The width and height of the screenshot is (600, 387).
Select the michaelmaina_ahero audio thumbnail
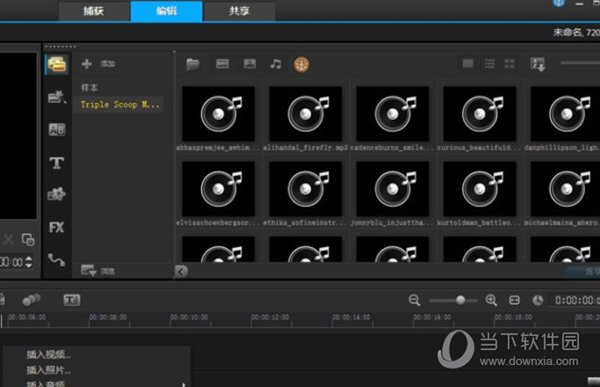(x=566, y=189)
